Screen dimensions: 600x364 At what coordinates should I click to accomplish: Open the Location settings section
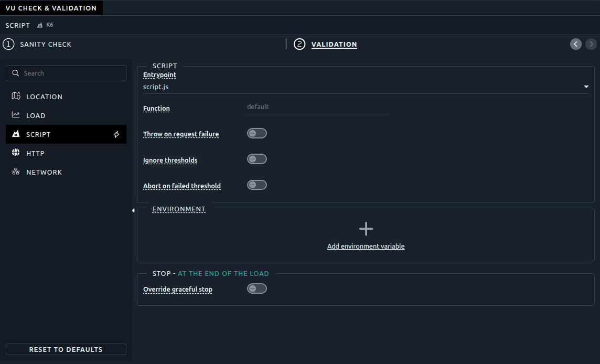[66, 97]
